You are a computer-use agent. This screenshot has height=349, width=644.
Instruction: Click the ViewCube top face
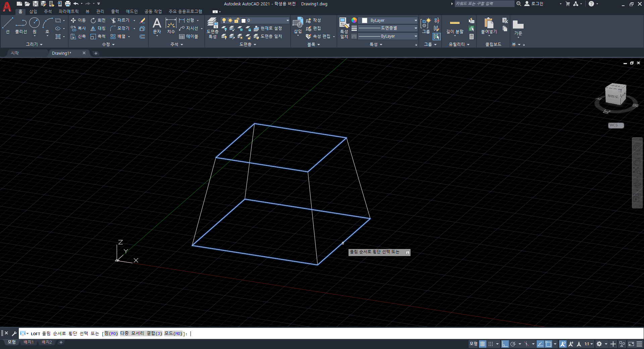(x=616, y=87)
